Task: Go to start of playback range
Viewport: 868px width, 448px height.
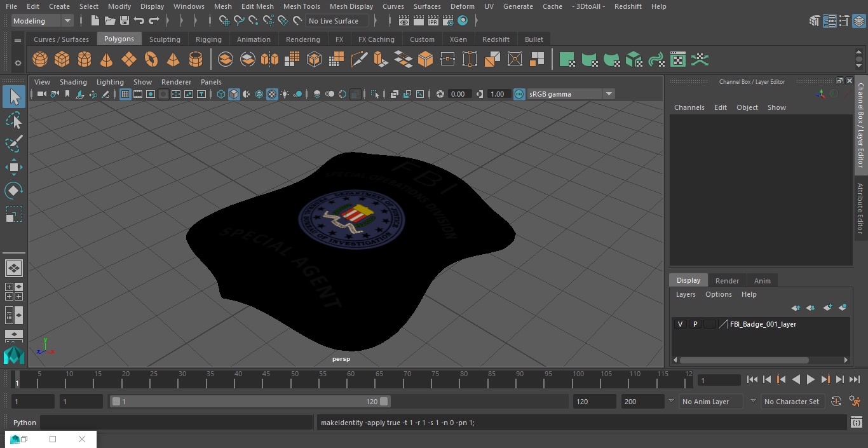Action: (752, 379)
